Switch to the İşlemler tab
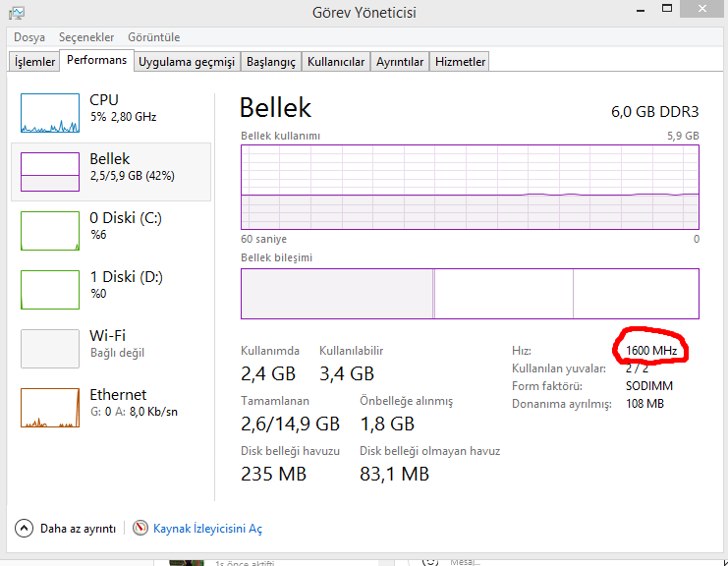The width and height of the screenshot is (728, 566). click(34, 62)
